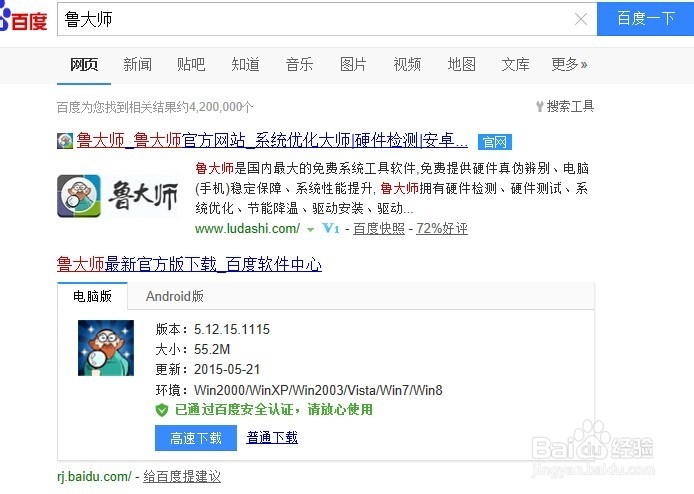Open the 贴吧 search tab
The height and width of the screenshot is (494, 694).
tap(191, 65)
